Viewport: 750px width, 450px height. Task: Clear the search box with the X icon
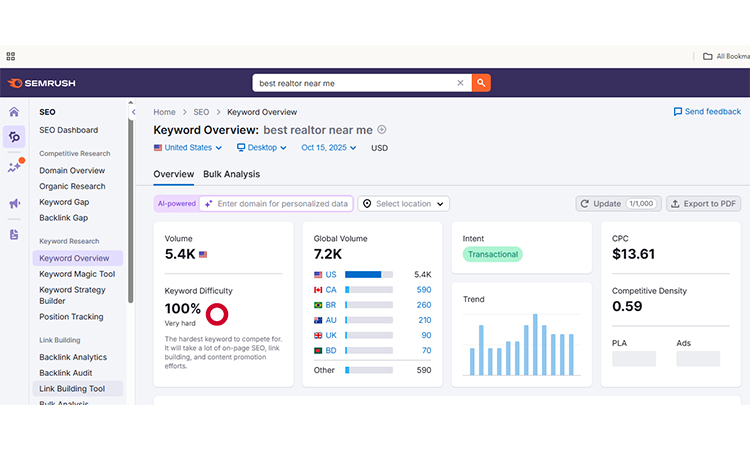click(460, 83)
